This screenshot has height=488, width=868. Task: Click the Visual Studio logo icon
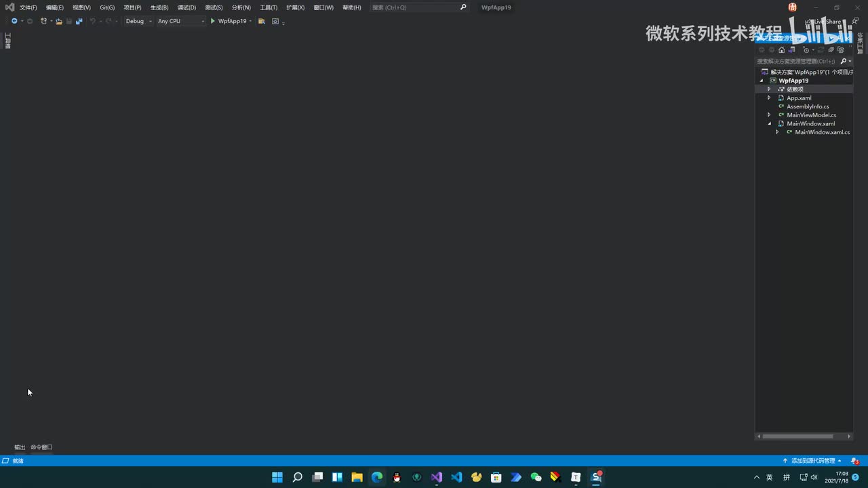(x=9, y=7)
